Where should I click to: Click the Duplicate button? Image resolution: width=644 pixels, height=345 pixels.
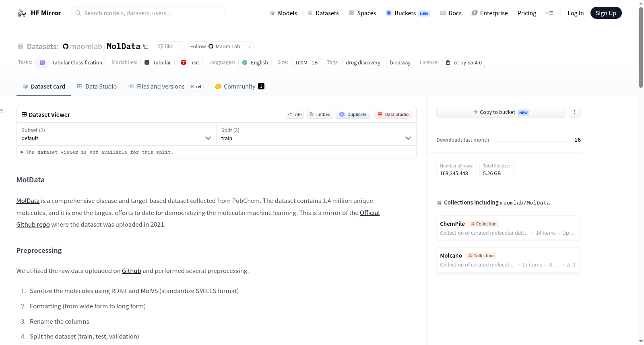(353, 114)
